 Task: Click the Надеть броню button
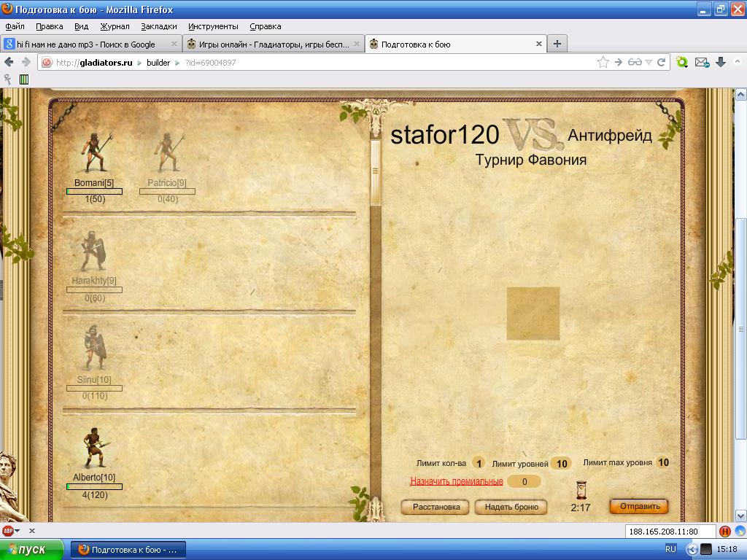point(511,507)
